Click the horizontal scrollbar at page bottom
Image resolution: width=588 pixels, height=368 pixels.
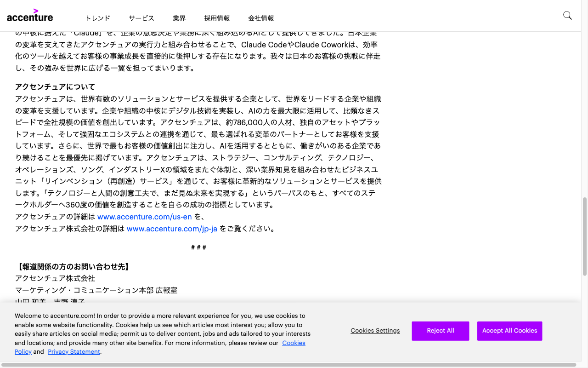pyautogui.click(x=288, y=365)
